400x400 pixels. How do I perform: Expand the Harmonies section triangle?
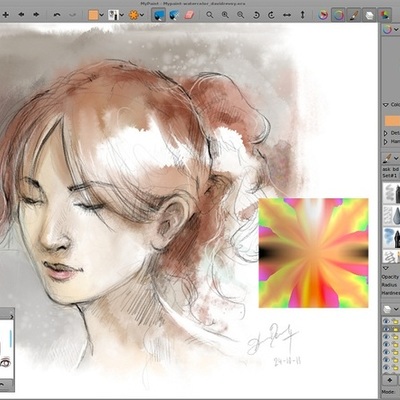tap(386, 142)
